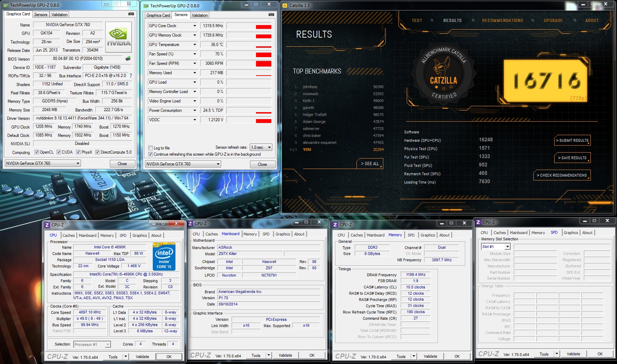Open the Fan Speed (RPM) sensor dropdown

point(195,63)
